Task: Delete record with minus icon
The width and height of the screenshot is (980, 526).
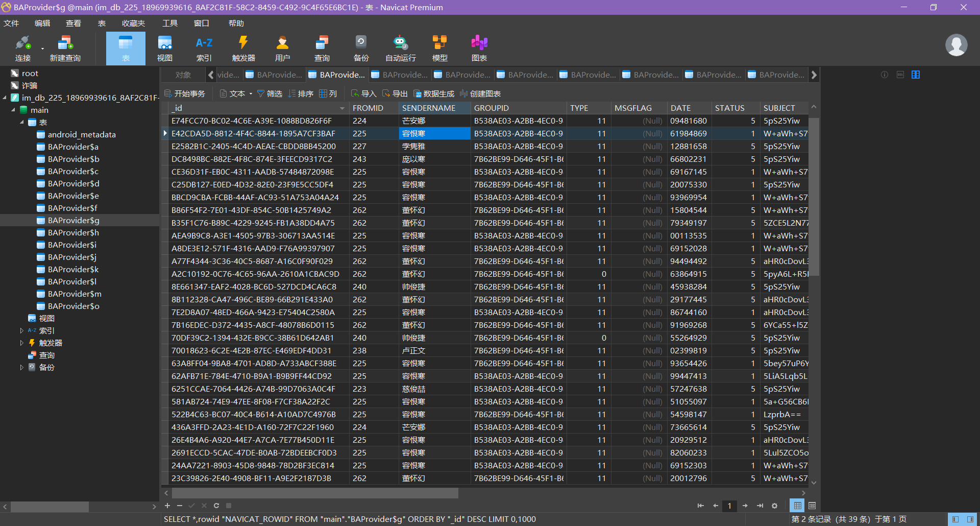Action: pos(180,506)
